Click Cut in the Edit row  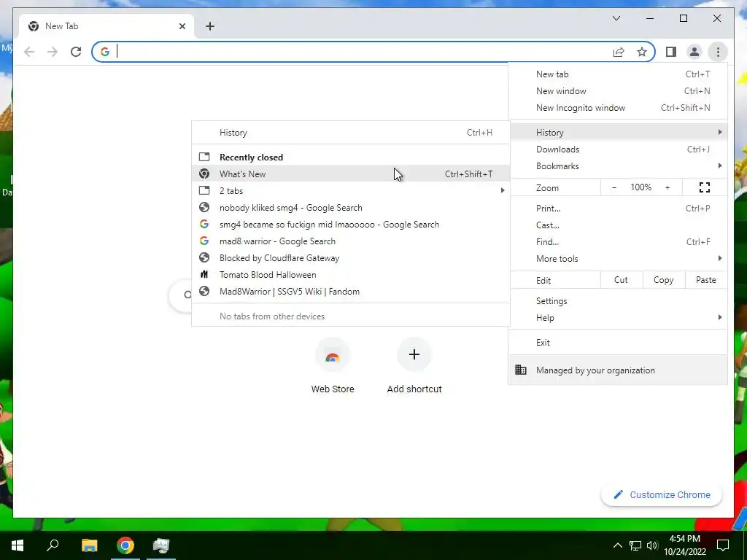tap(621, 280)
